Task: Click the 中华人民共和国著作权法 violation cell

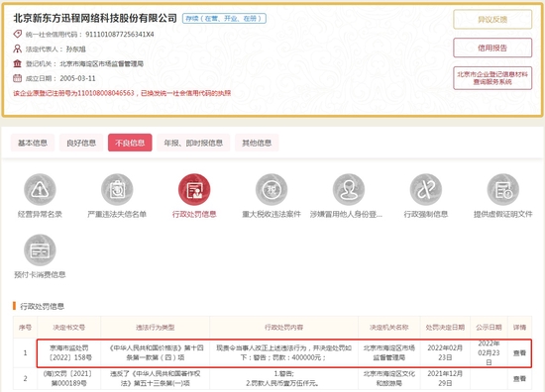Action: coord(155,378)
